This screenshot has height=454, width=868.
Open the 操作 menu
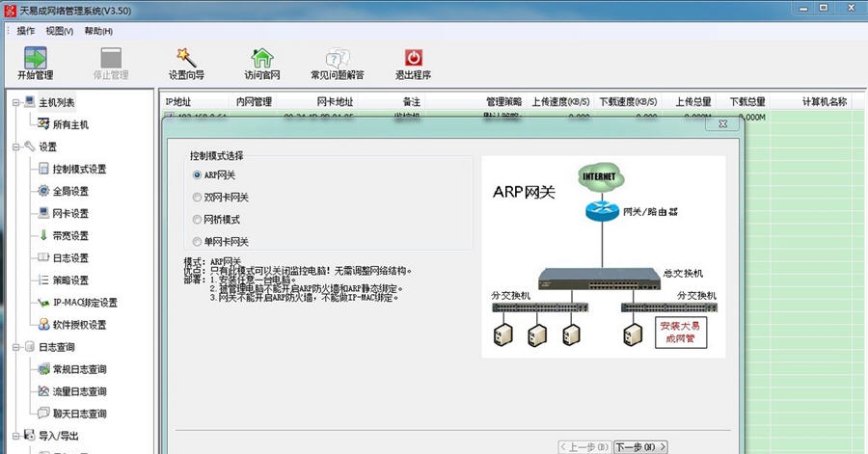(x=25, y=31)
